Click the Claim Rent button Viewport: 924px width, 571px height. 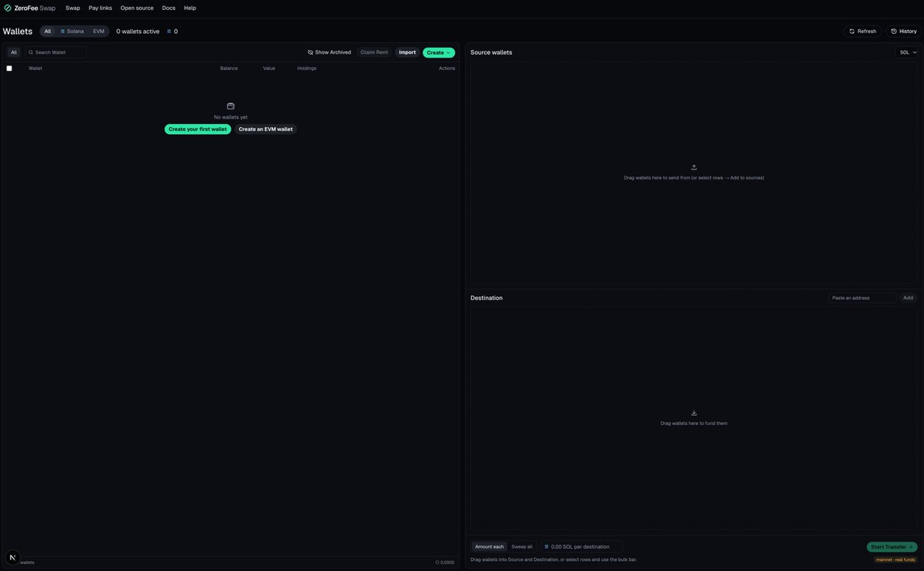click(374, 52)
